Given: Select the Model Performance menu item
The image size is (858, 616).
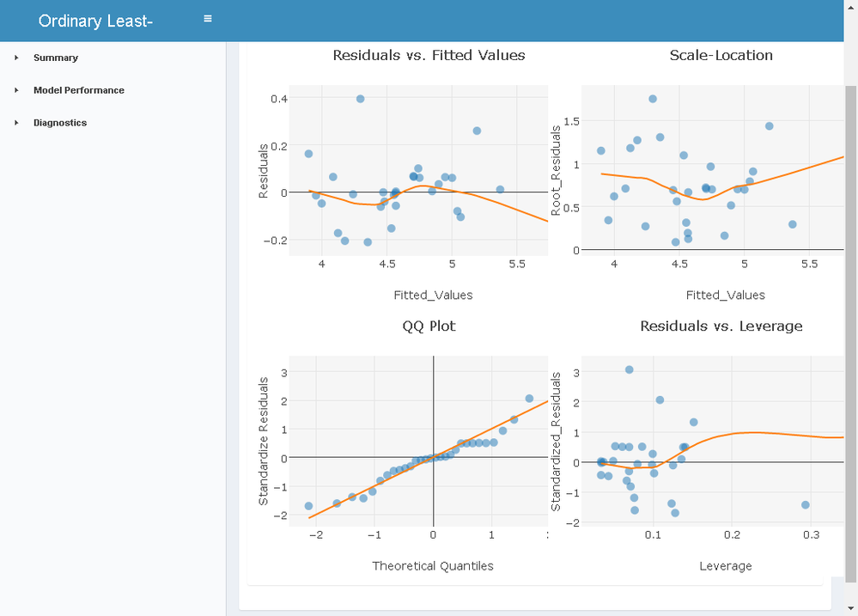Looking at the screenshot, I should [x=79, y=90].
